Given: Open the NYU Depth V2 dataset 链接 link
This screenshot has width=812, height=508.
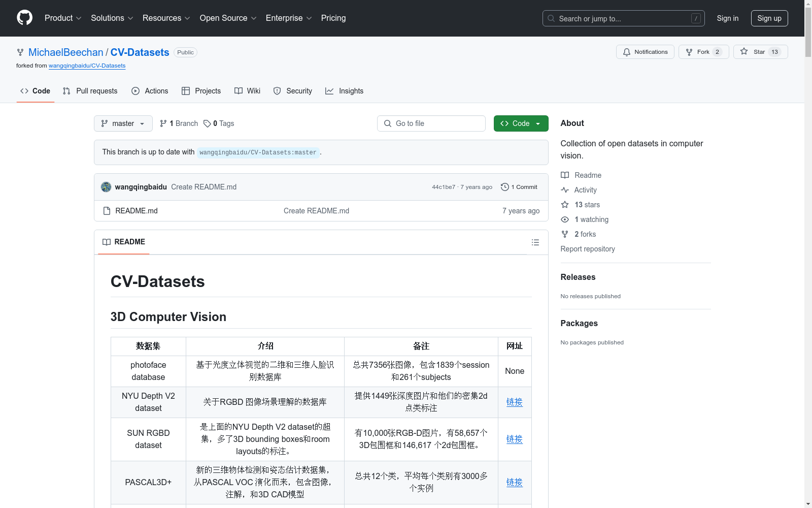Looking at the screenshot, I should pos(515,402).
